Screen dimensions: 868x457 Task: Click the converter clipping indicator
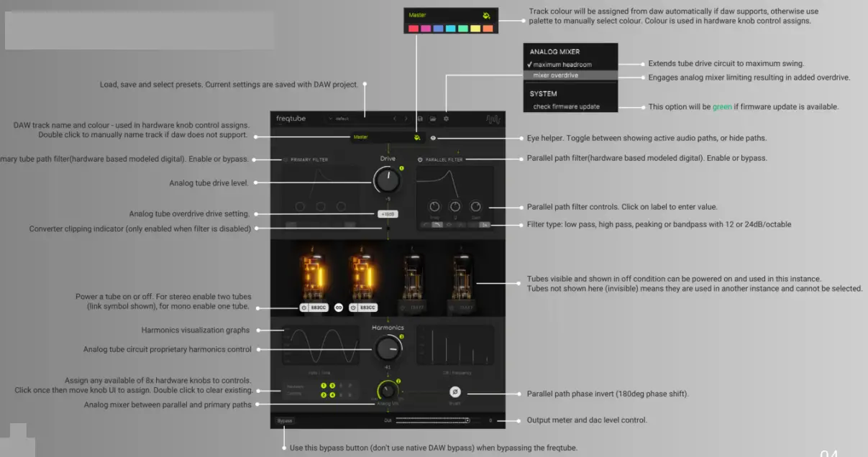[388, 228]
